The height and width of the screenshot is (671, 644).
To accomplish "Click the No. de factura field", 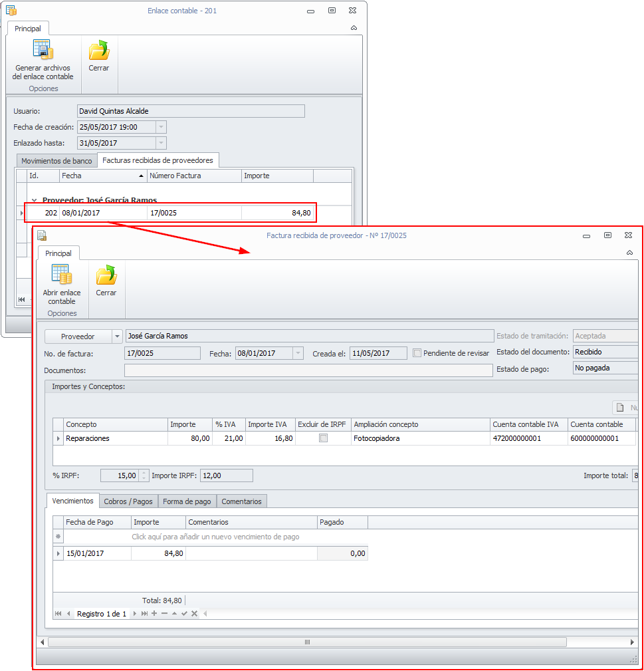I will [163, 354].
